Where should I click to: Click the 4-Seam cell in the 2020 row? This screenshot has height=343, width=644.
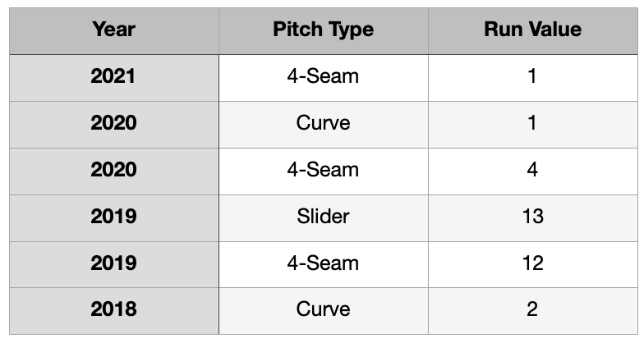[323, 171]
